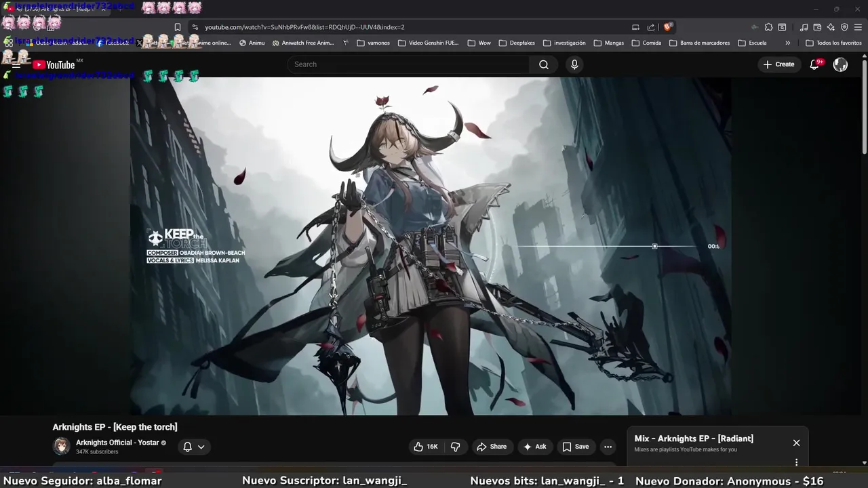
Task: Click the Ask button
Action: 534,447
